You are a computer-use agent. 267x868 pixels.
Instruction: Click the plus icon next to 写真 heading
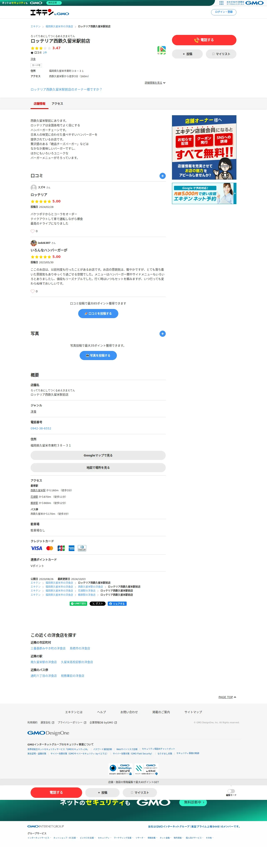(162, 333)
